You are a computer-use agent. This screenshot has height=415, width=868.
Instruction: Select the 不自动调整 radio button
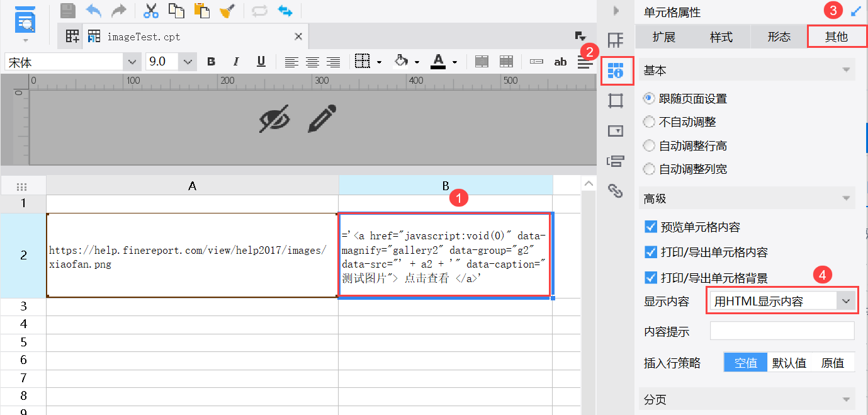[649, 122]
